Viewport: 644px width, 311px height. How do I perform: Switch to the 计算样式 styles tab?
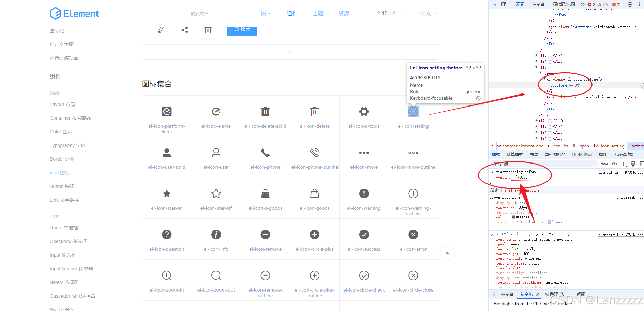pos(515,154)
